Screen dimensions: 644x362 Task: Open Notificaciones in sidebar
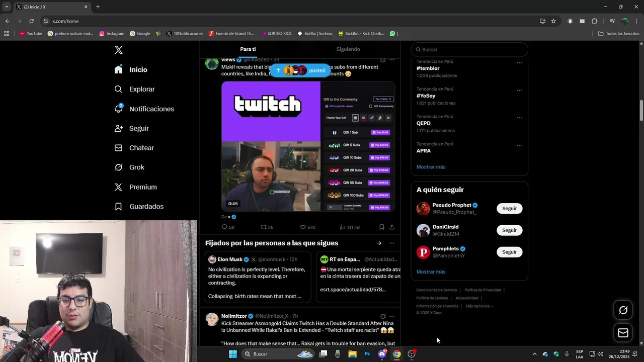pos(144,109)
